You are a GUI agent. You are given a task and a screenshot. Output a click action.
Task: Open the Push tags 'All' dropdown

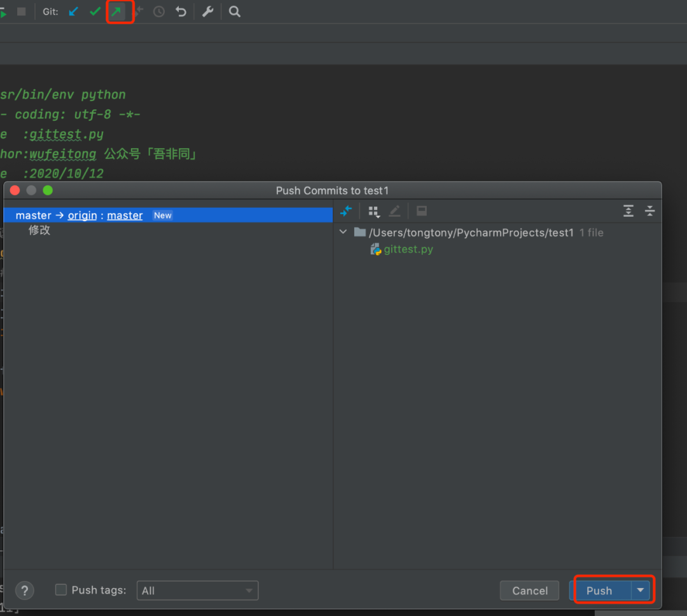click(197, 591)
